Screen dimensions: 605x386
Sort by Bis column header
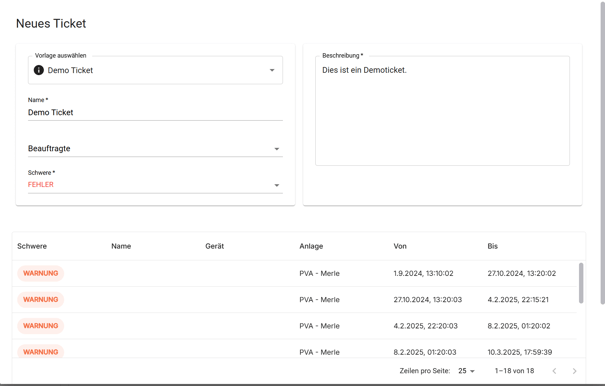(492, 246)
